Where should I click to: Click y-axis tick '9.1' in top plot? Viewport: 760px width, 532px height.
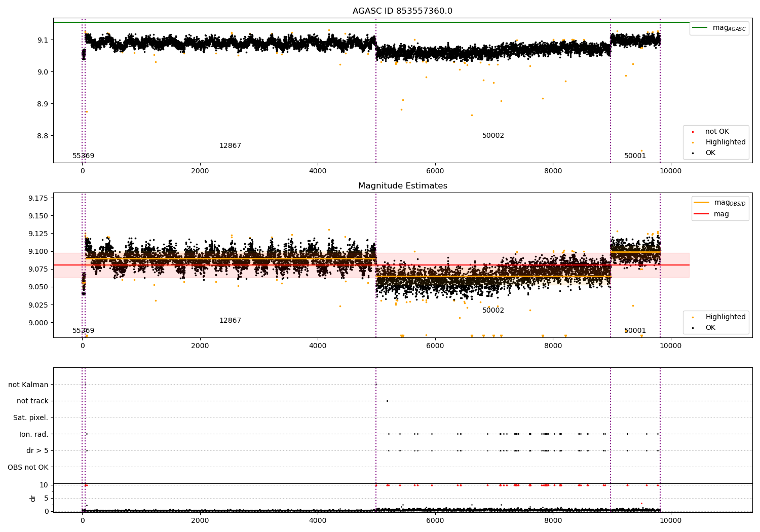click(x=43, y=40)
